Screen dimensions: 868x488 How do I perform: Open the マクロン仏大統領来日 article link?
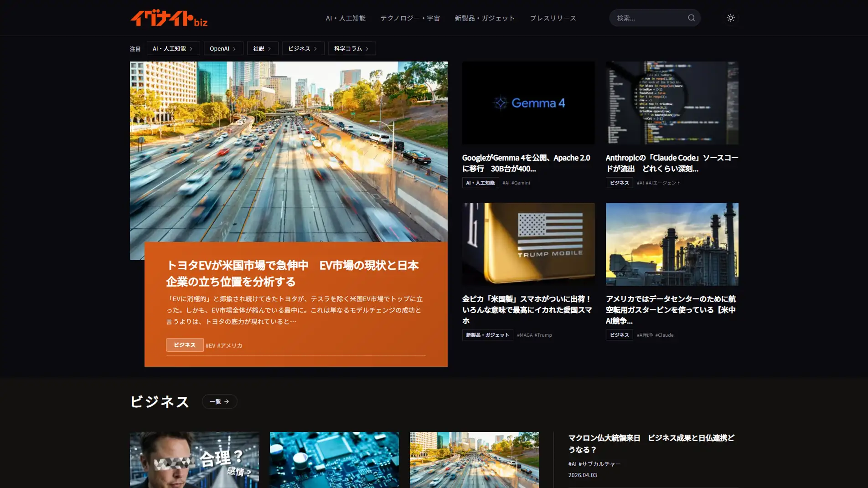pyautogui.click(x=651, y=443)
